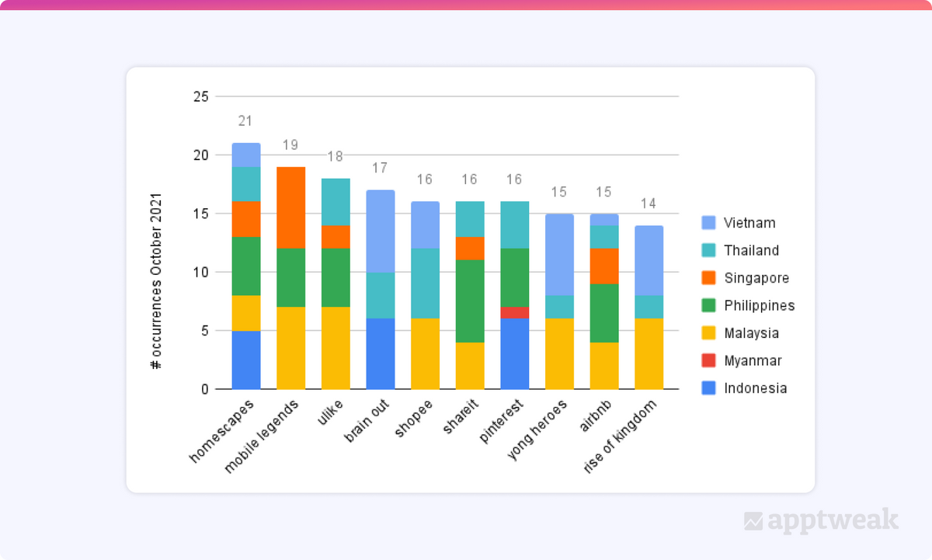Click the Vietnam segment of brain out bar
This screenshot has width=932, height=560.
381,231
